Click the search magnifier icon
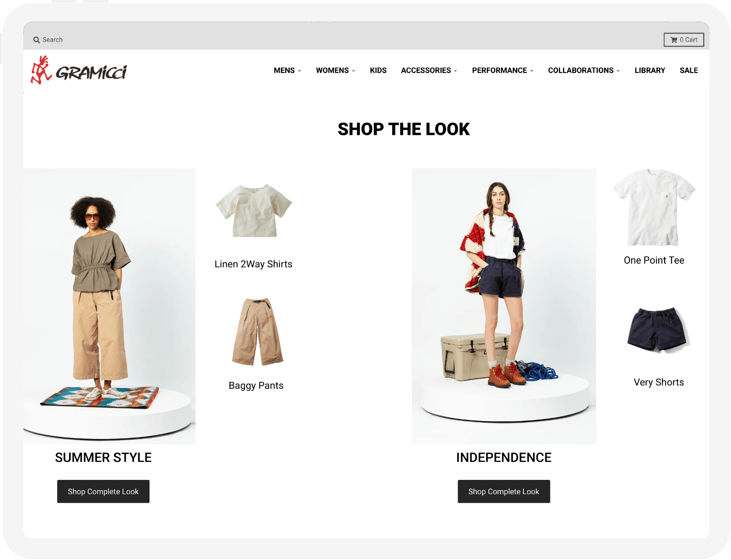Screen dimensions: 731x560 pos(36,40)
